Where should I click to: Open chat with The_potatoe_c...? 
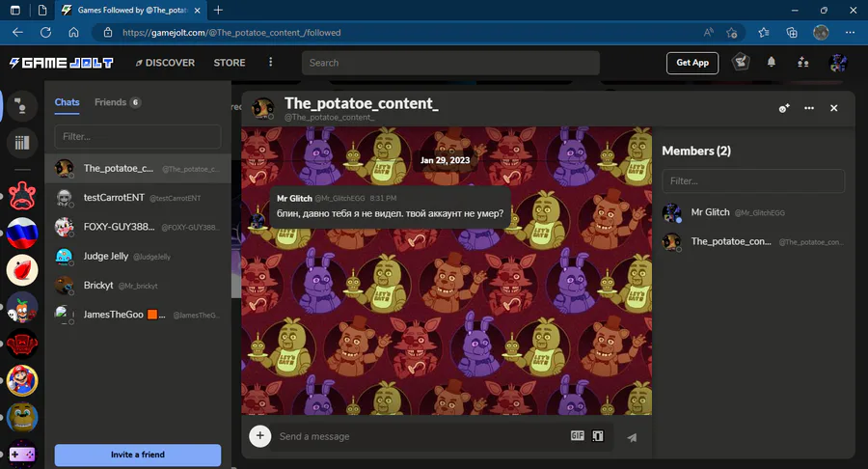coord(138,168)
